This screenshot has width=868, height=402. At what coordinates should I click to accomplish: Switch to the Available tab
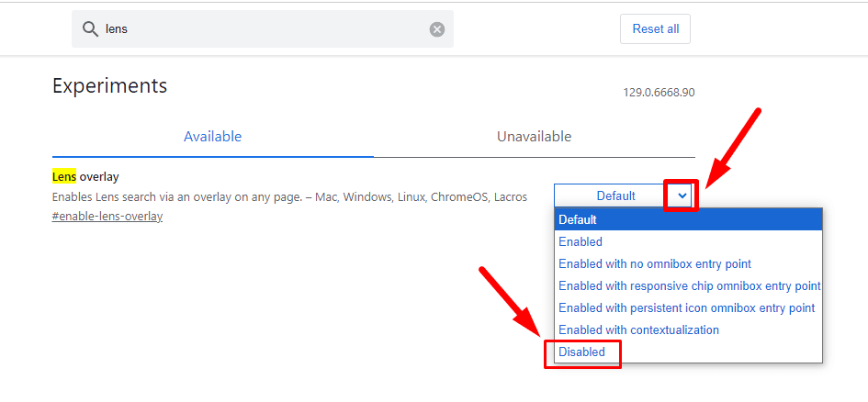point(212,137)
